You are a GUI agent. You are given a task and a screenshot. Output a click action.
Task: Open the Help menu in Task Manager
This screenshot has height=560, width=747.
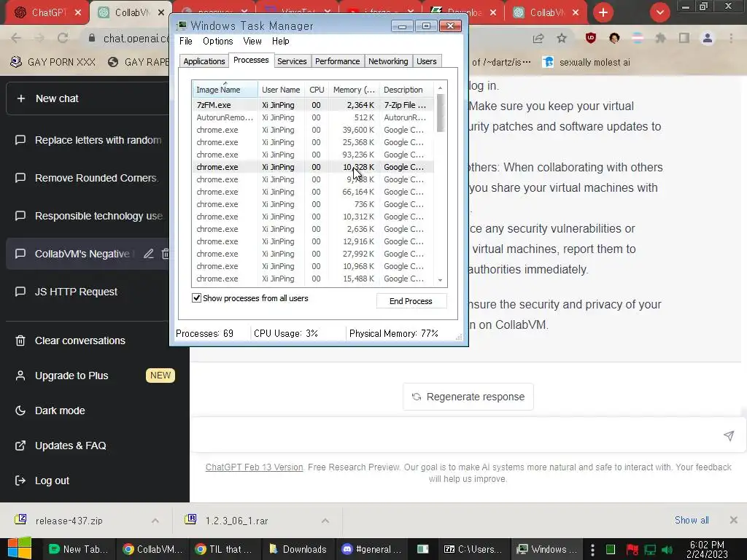pos(281,41)
